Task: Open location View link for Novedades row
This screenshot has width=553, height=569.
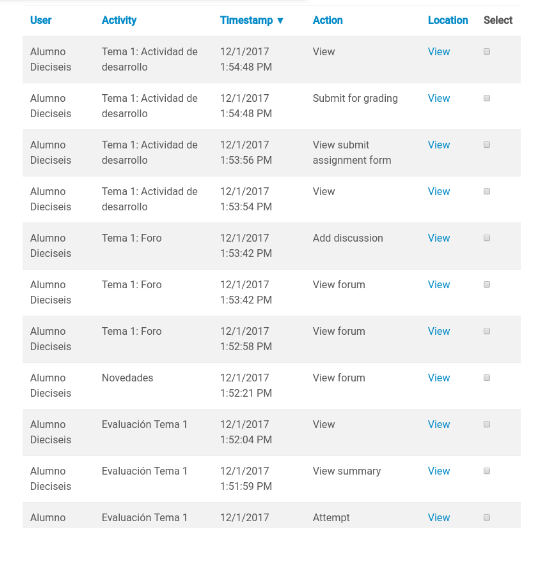Action: (x=439, y=378)
